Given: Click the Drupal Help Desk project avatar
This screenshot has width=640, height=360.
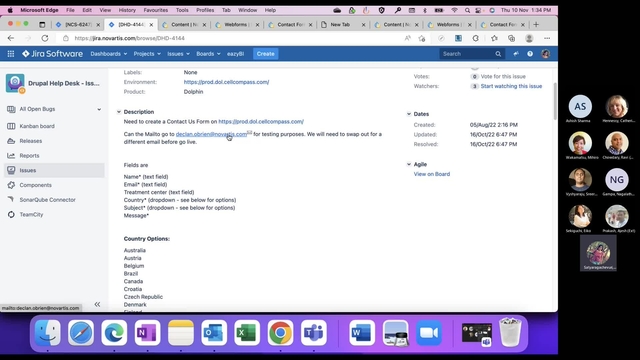Looking at the screenshot, I should 15,83.
